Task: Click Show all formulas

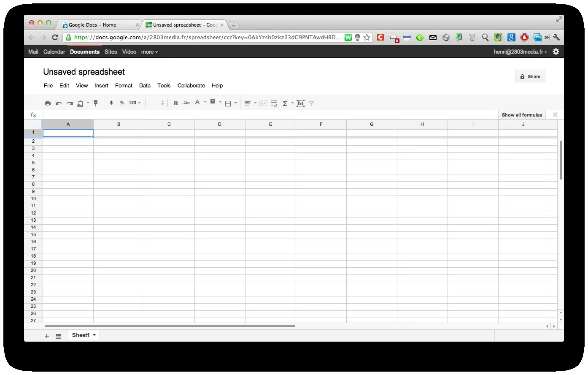Action: pos(522,115)
